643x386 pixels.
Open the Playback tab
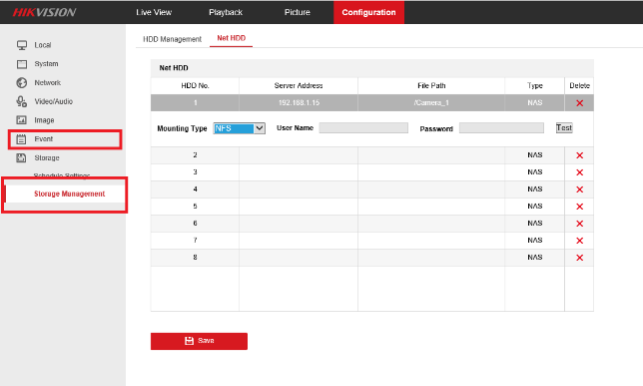pyautogui.click(x=226, y=12)
